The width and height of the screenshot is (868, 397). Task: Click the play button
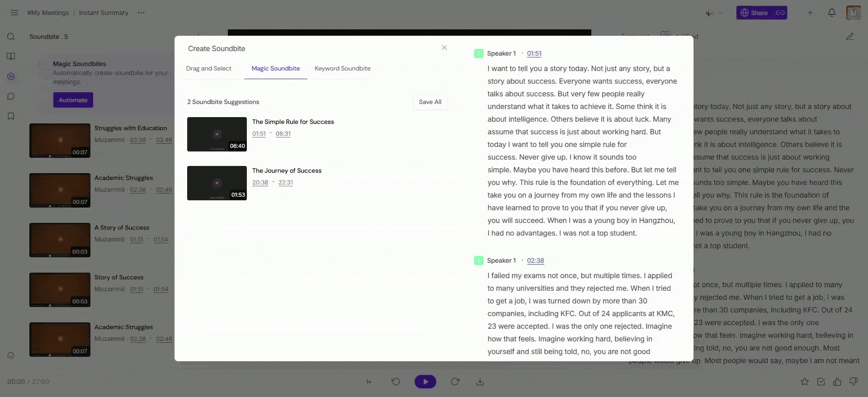pyautogui.click(x=425, y=382)
